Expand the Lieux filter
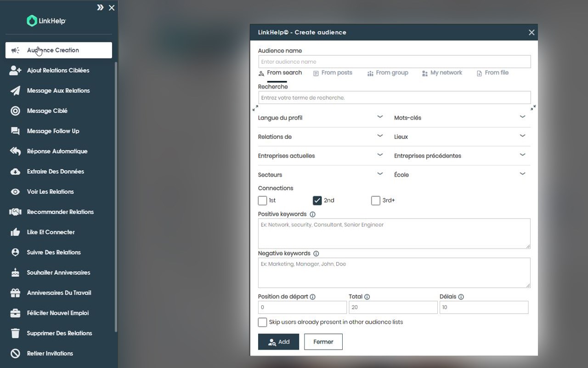This screenshot has width=588, height=368. (460, 137)
